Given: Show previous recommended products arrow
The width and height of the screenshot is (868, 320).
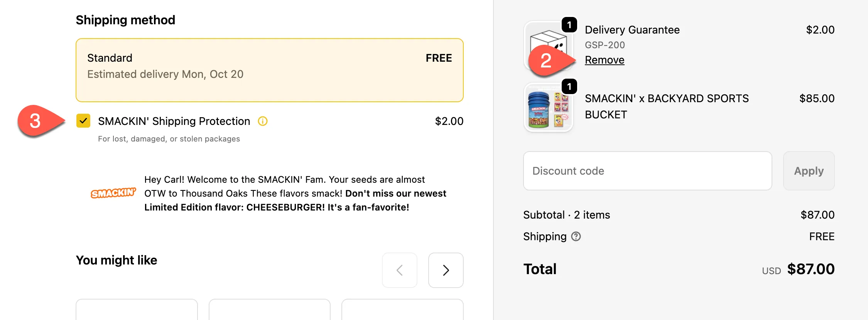Looking at the screenshot, I should pyautogui.click(x=400, y=270).
